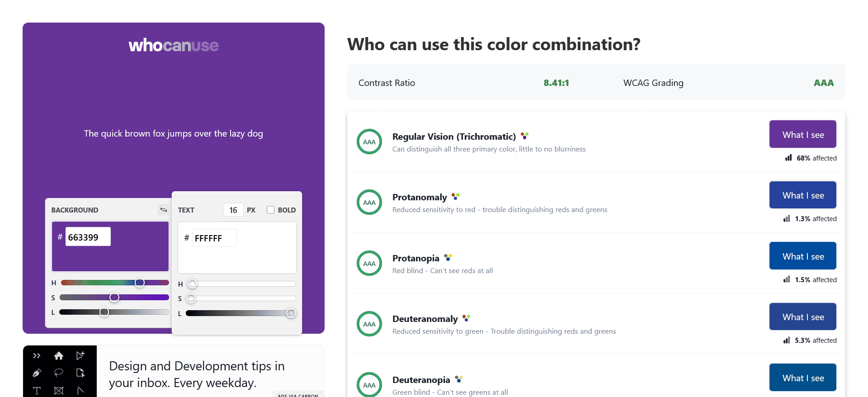Click Regular Vision AAA grade badge

pyautogui.click(x=369, y=142)
